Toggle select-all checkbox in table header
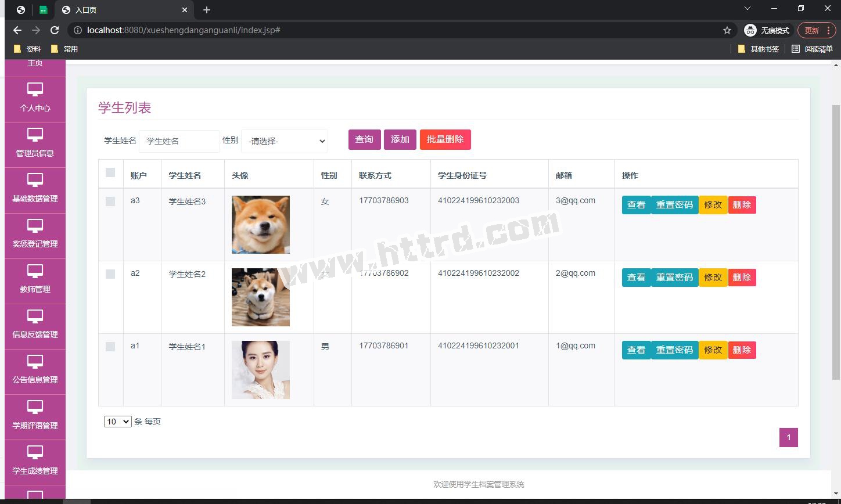 coord(110,172)
